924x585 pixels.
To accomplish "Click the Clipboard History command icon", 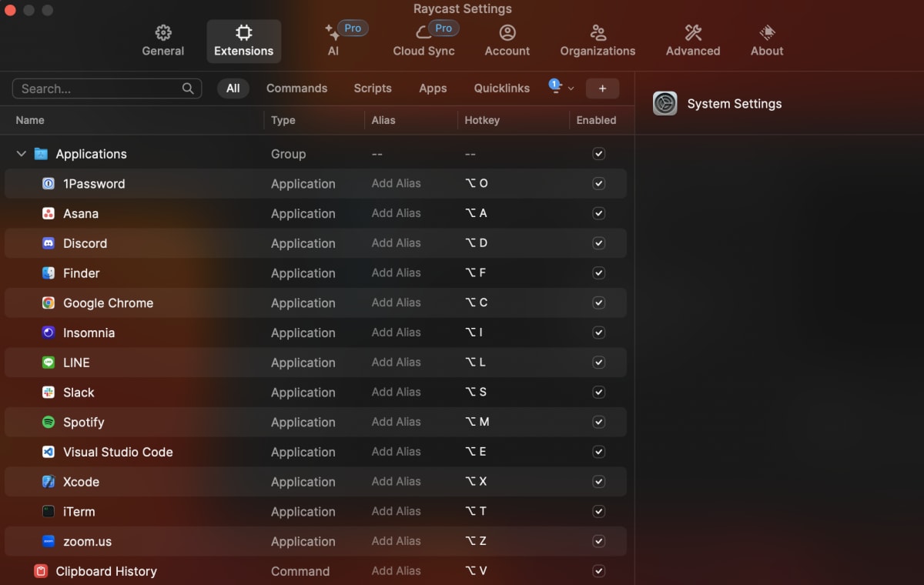I will (x=41, y=571).
